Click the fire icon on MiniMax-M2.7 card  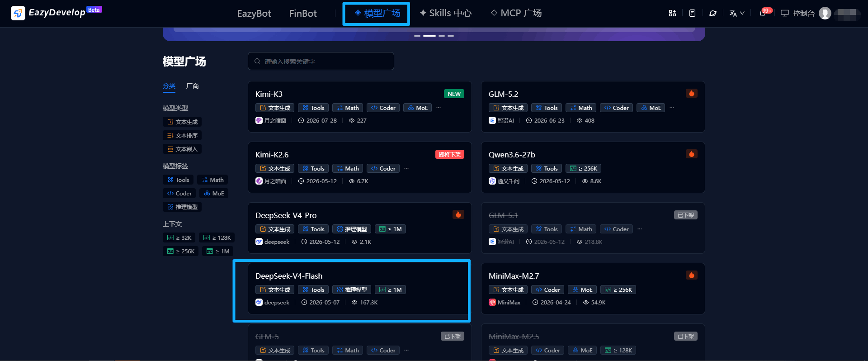pyautogui.click(x=691, y=275)
